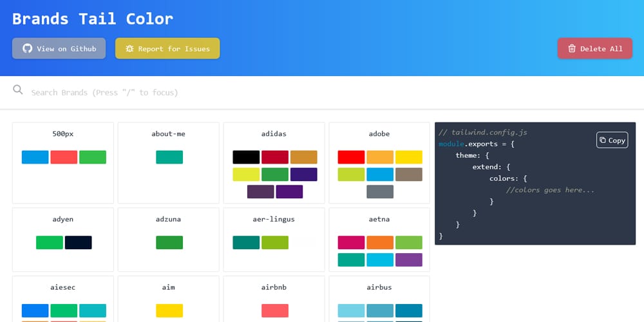Click the adobe brand name
The height and width of the screenshot is (322, 644).
pyautogui.click(x=379, y=134)
